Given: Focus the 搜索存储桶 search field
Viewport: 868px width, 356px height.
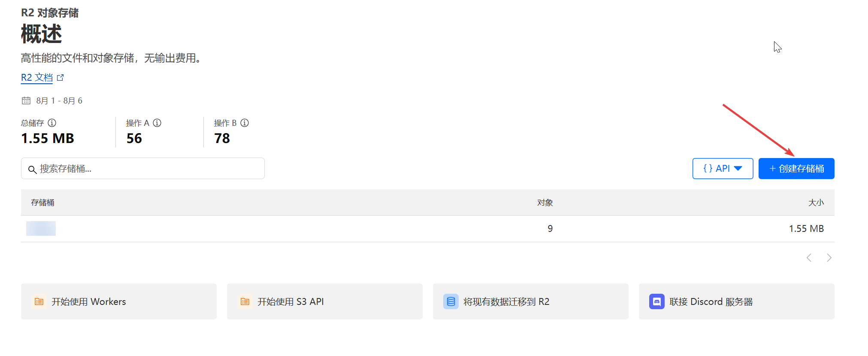Looking at the screenshot, I should click(x=146, y=169).
